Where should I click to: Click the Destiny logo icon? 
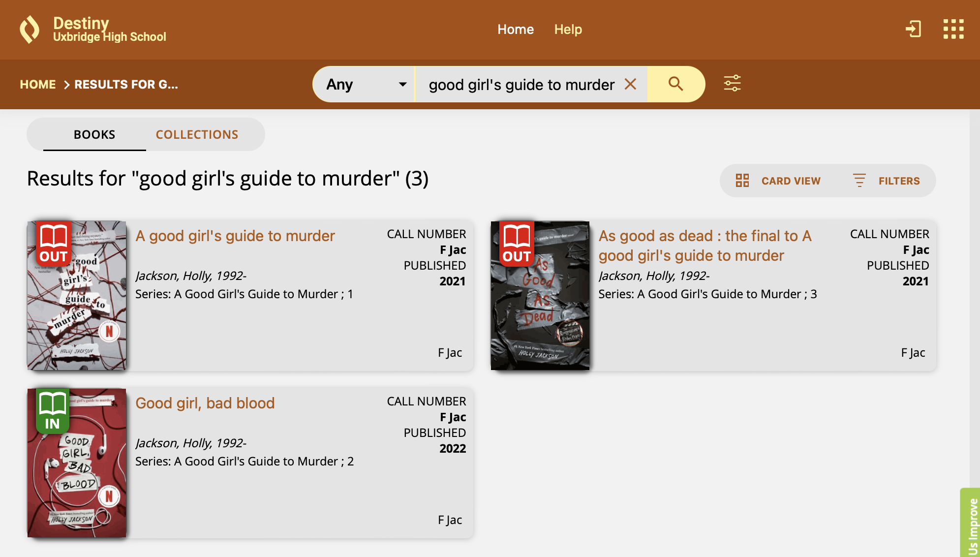click(30, 30)
